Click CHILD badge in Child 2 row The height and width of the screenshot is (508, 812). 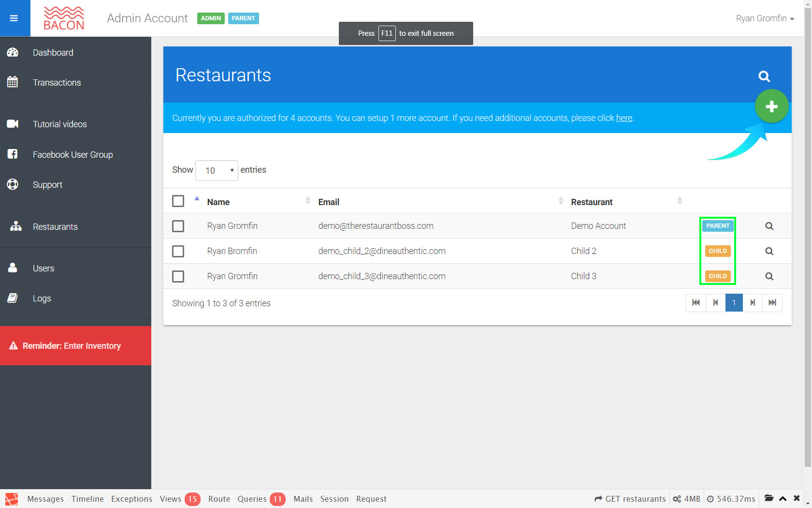(x=718, y=251)
